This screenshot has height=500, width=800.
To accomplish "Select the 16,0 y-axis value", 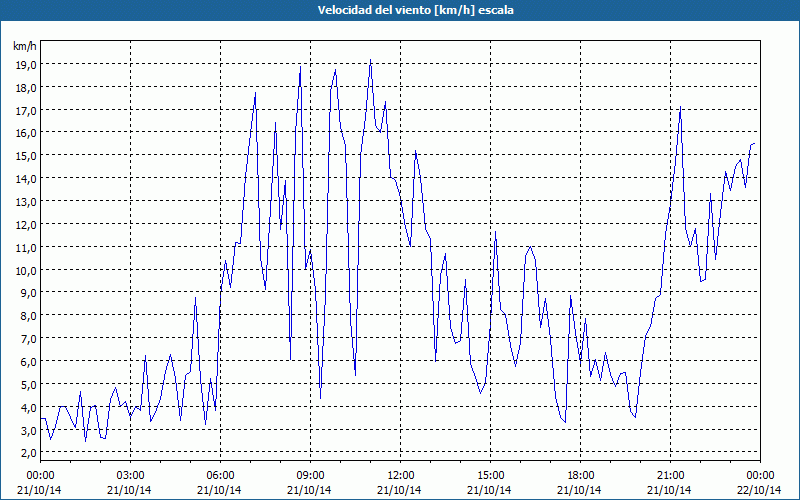I will point(27,133).
